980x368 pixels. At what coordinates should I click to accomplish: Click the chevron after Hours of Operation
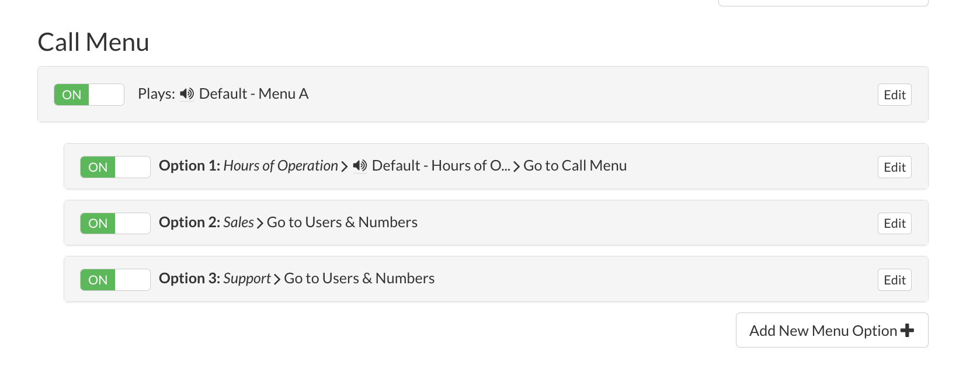345,167
